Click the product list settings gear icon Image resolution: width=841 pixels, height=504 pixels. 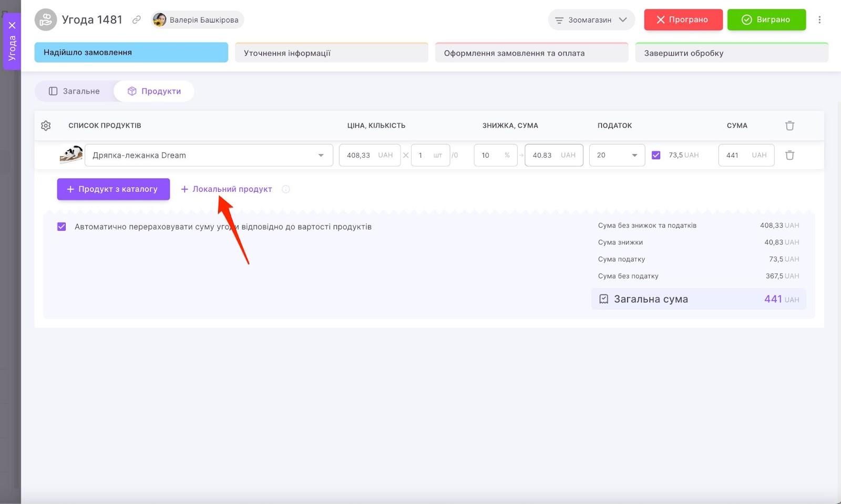pyautogui.click(x=46, y=126)
